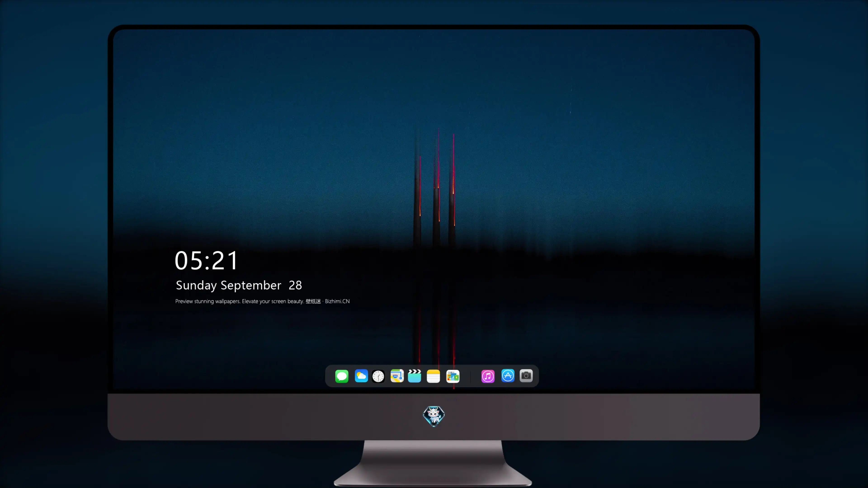This screenshot has height=488, width=868.
Task: Click the date text 'Sunday September 28'
Action: click(x=239, y=286)
